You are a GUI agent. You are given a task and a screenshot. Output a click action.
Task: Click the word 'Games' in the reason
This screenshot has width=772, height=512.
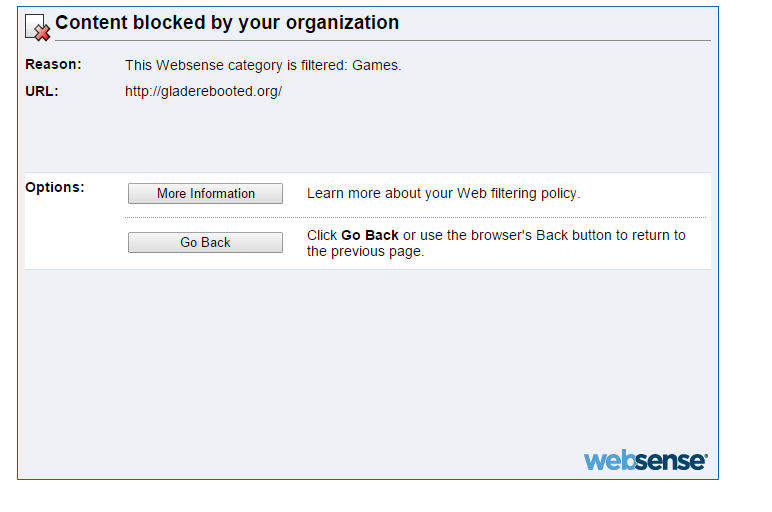point(375,65)
